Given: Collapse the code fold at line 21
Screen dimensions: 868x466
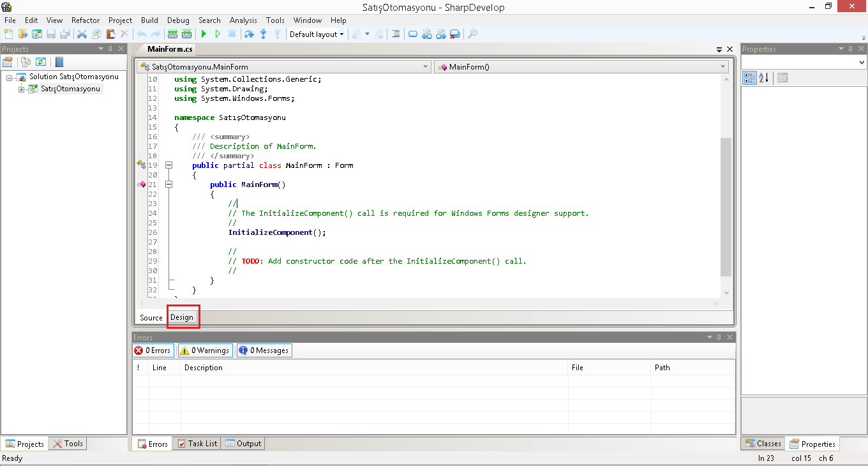Looking at the screenshot, I should [x=169, y=184].
